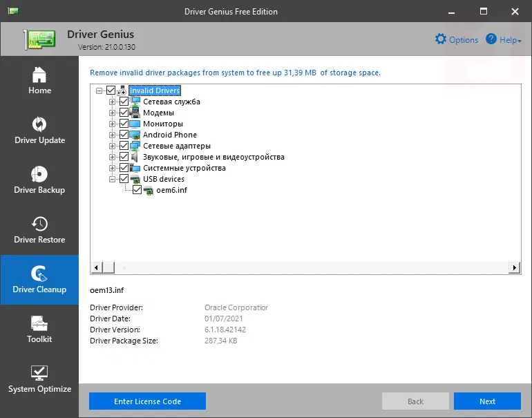
Task: Uncheck the USB devices checkbox
Action: pos(124,179)
